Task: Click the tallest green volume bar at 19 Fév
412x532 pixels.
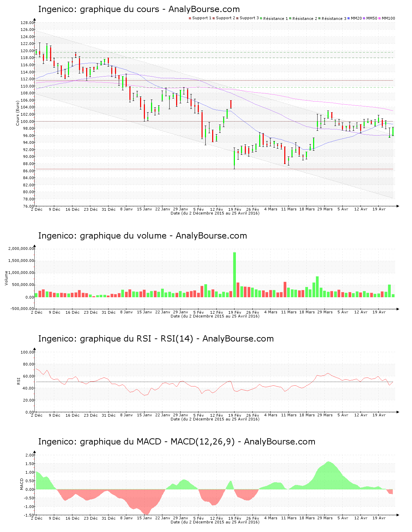Action: click(234, 275)
